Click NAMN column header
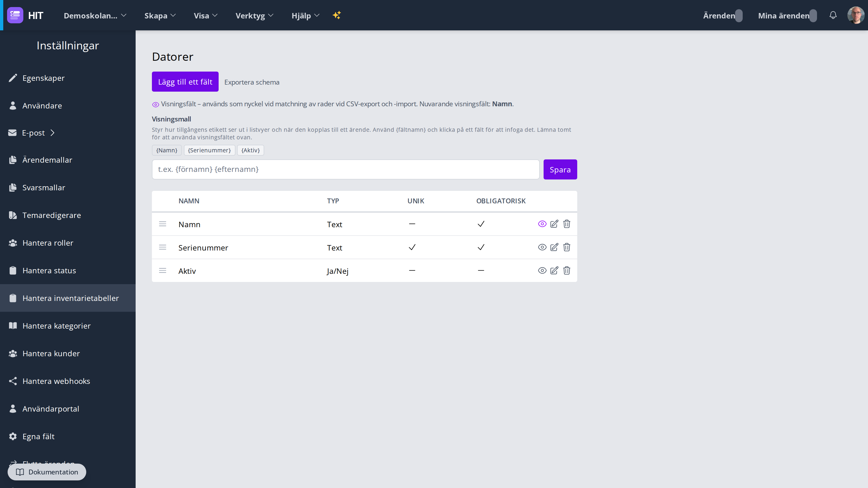The height and width of the screenshot is (488, 868). [189, 201]
